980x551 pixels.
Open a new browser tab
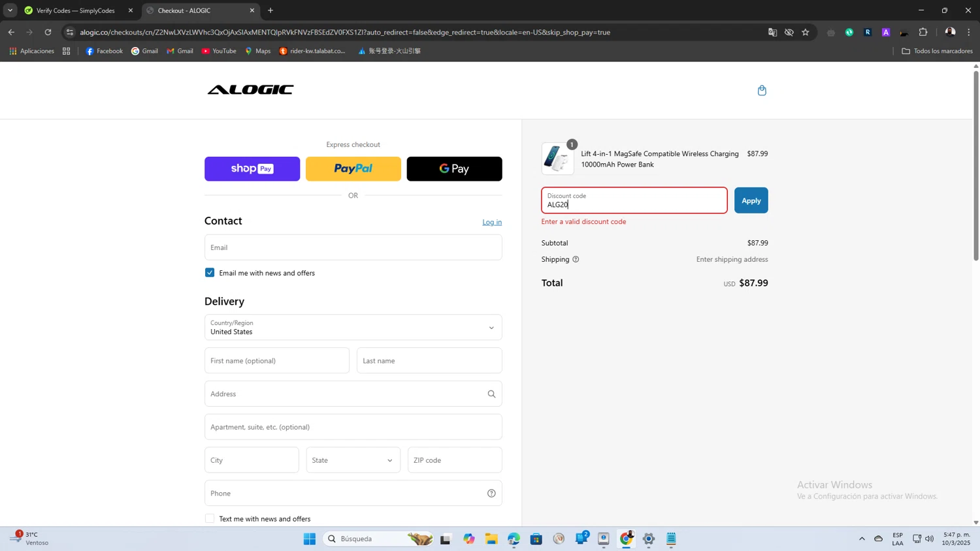pyautogui.click(x=270, y=10)
